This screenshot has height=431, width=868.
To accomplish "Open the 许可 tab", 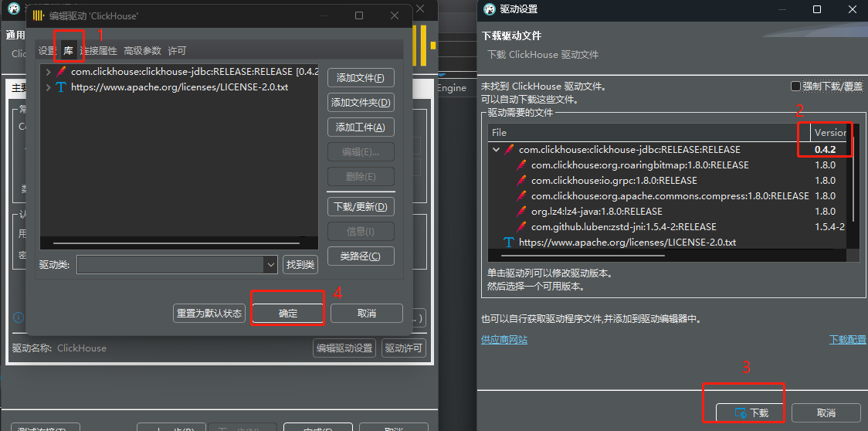I will (177, 51).
